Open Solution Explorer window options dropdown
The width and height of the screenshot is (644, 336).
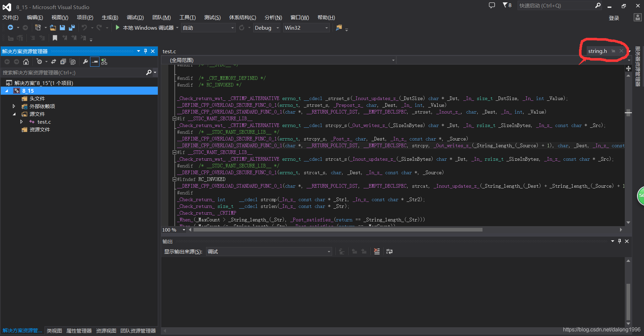(x=139, y=51)
